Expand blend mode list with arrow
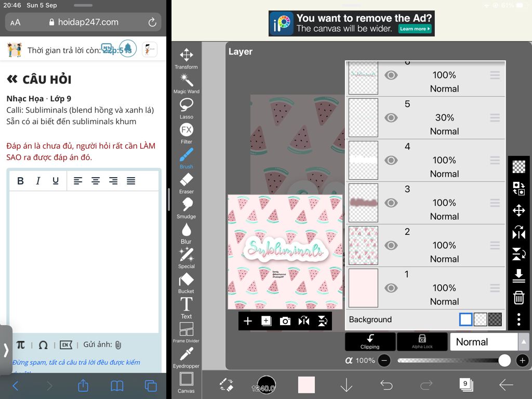This screenshot has width=532, height=399. pos(524,342)
